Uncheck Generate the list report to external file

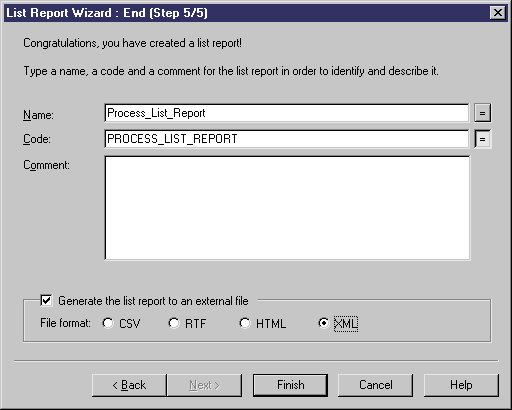pyautogui.click(x=46, y=300)
